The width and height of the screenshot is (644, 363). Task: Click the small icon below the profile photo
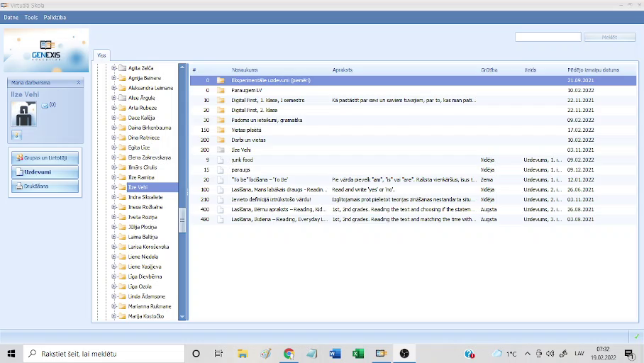tap(17, 135)
